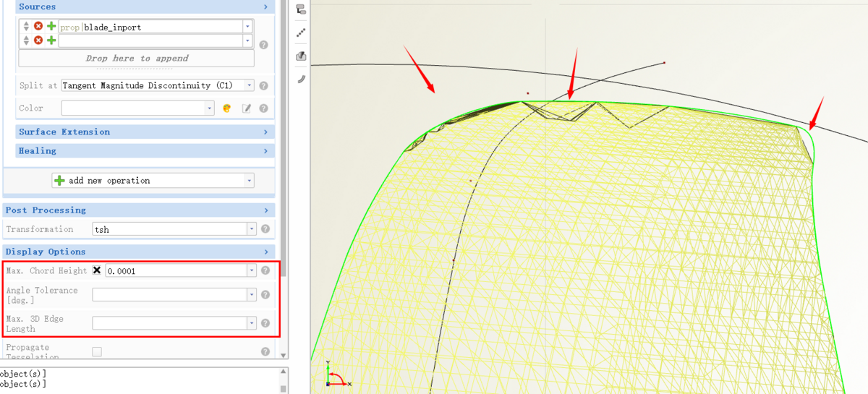This screenshot has height=394, width=868.
Task: Open the Split at dropdown list
Action: 249,85
